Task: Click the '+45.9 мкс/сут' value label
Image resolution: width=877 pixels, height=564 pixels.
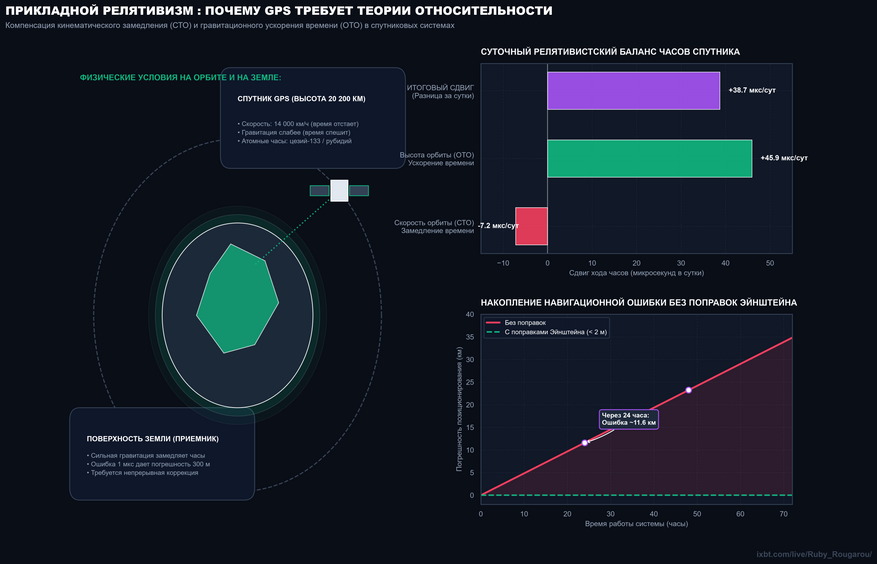Action: coord(784,158)
